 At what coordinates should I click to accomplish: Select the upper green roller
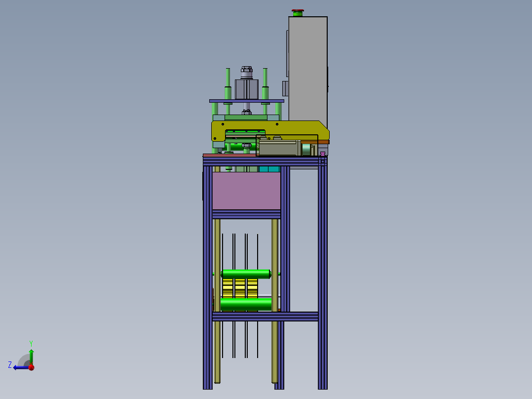(x=246, y=275)
